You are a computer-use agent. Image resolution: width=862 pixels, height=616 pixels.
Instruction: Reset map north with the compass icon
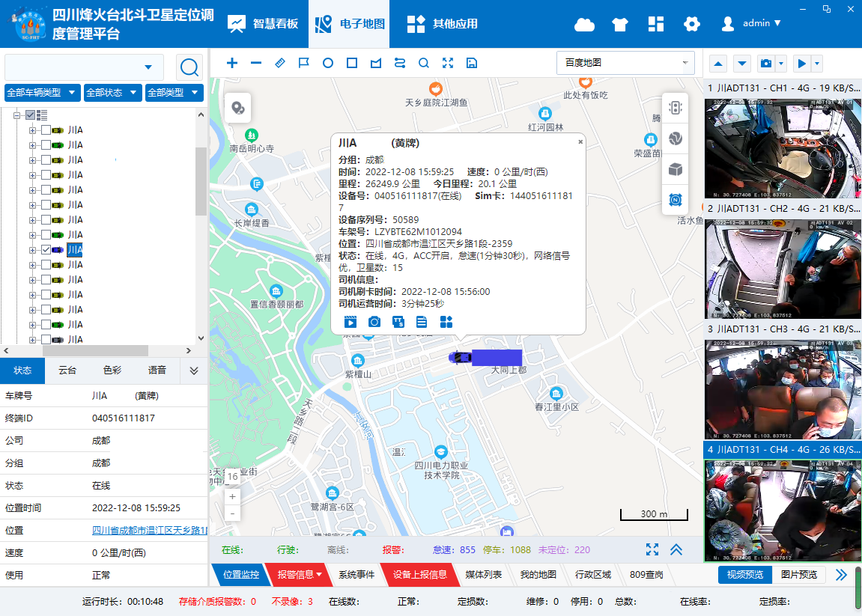tap(675, 200)
